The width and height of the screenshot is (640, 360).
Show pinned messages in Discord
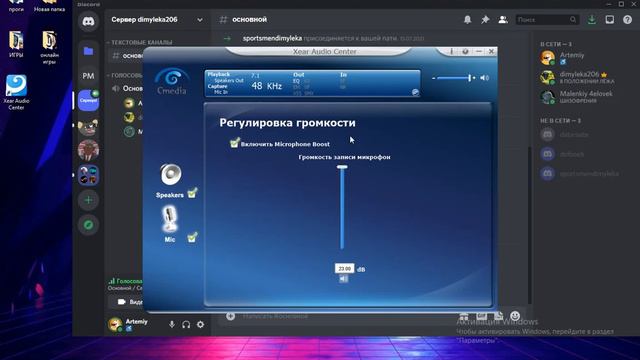485,20
